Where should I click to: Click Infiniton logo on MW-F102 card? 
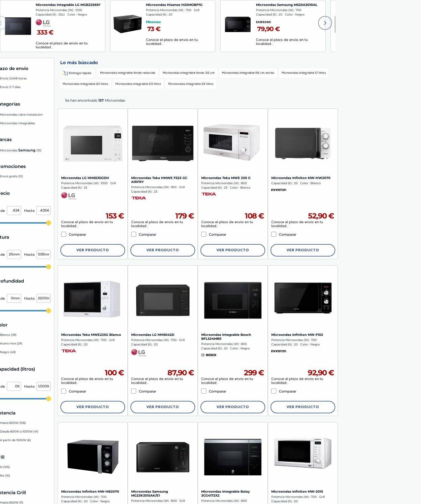[x=279, y=351]
